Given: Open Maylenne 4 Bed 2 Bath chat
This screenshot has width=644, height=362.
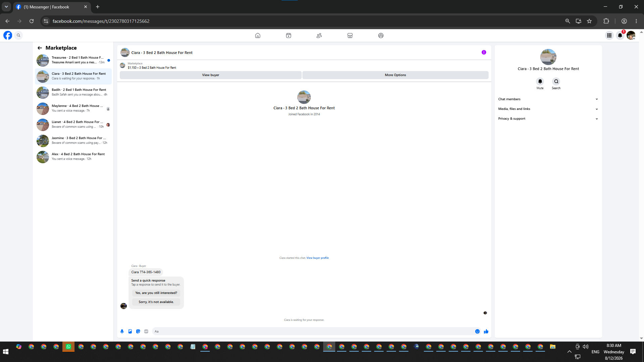Looking at the screenshot, I should (x=73, y=109).
